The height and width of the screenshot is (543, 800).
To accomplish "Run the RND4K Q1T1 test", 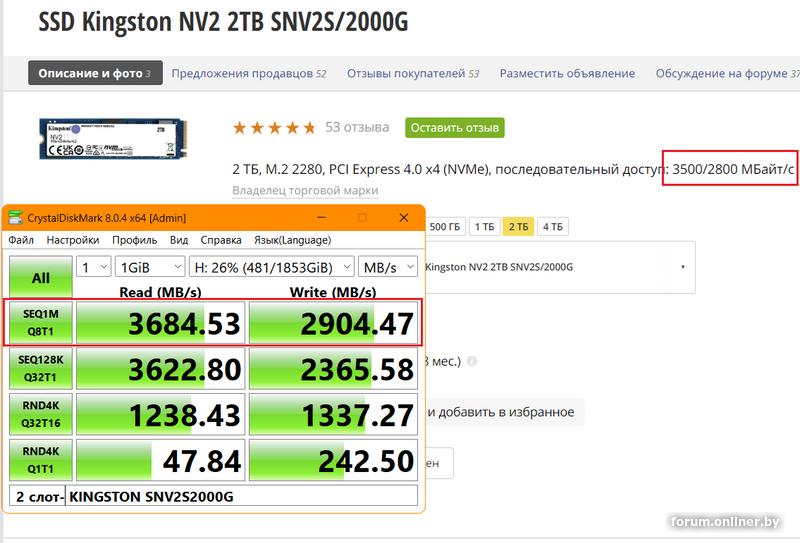I will tap(41, 460).
